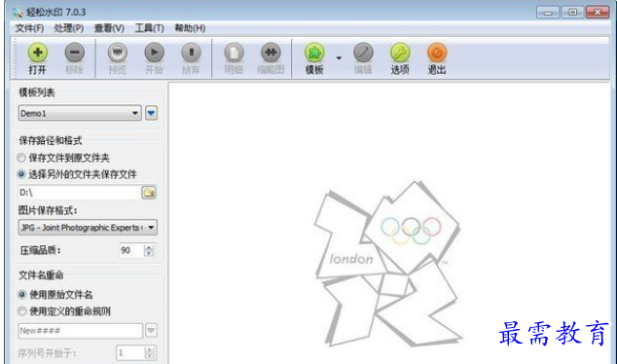This screenshot has width=617, height=364.
Task: Click the D:\ save path field
Action: tap(79, 193)
